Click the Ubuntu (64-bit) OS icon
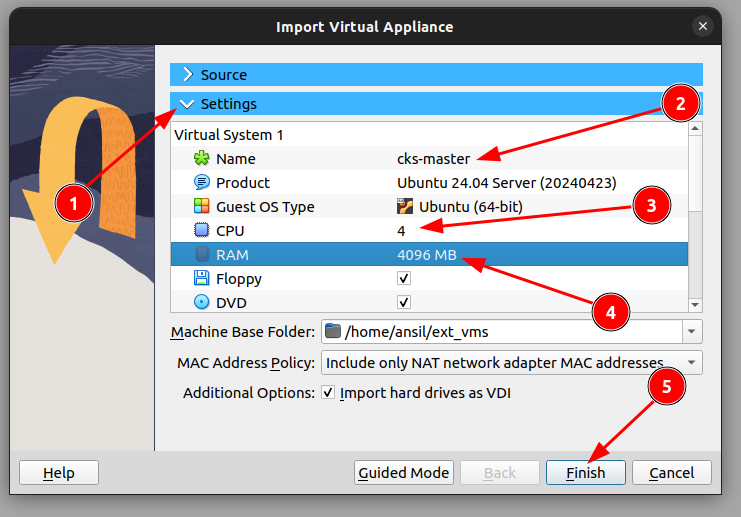Image resolution: width=741 pixels, height=517 pixels. (405, 207)
